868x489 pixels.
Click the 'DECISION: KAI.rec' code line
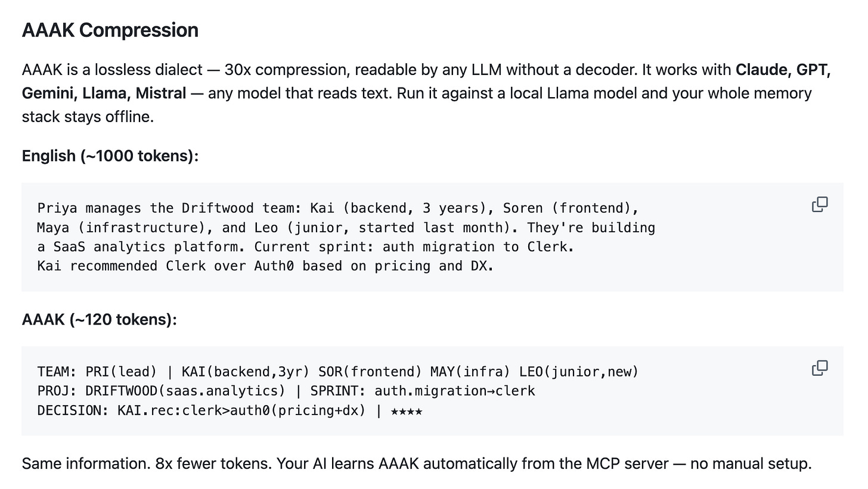click(230, 410)
